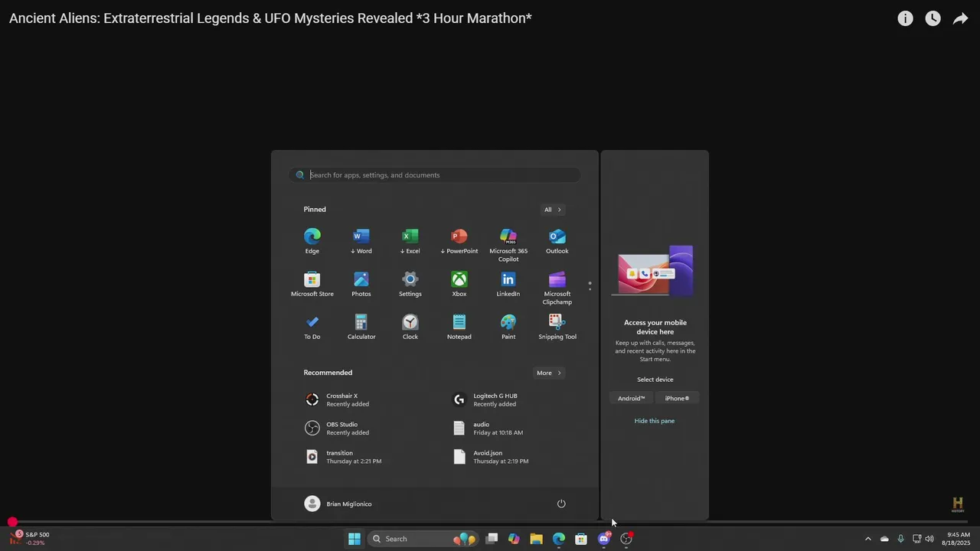Open Microsoft Store on taskbar
This screenshot has height=551, width=980.
point(581,539)
